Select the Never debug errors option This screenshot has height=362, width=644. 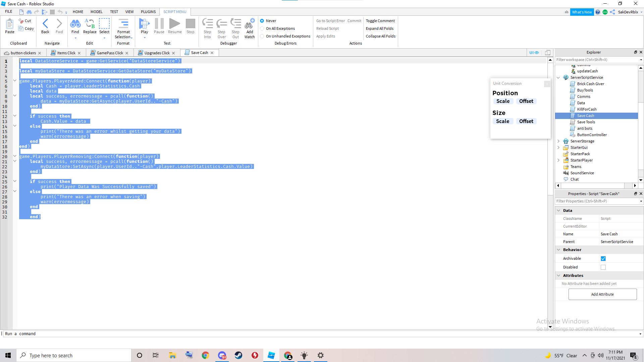[x=262, y=21]
